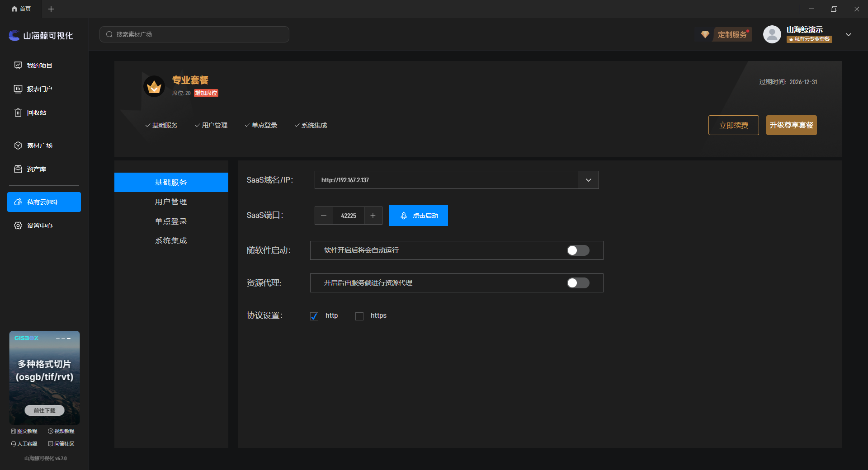Uncheck the http protocol checkbox
Image resolution: width=868 pixels, height=470 pixels.
pos(314,316)
